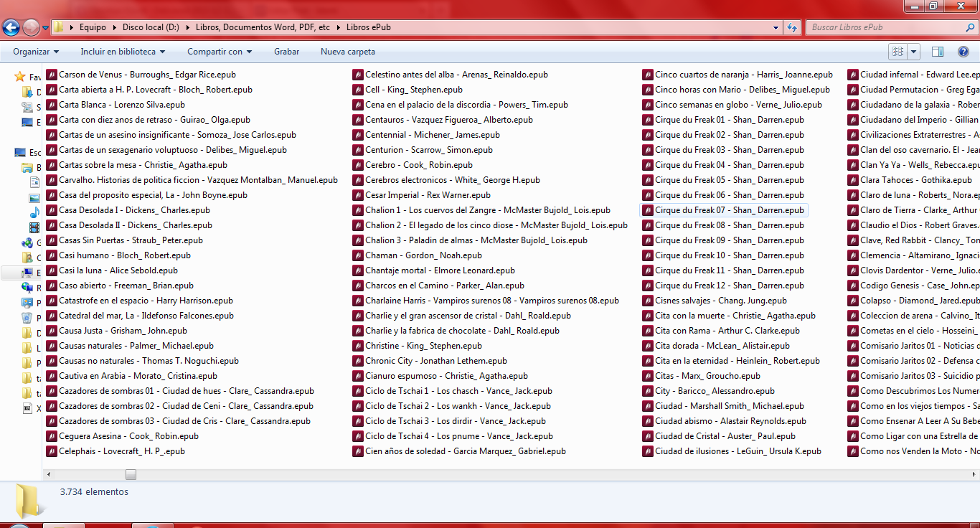
Task: Open the view options dropdown arrow
Action: 913,52
